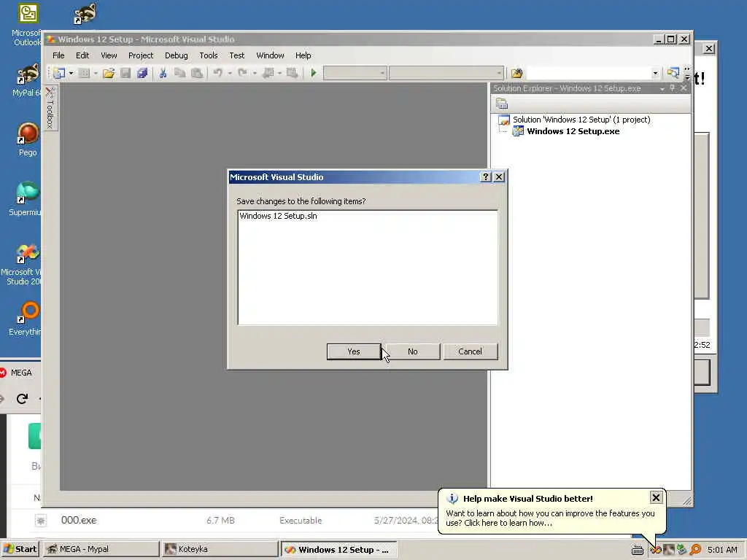
Task: Open the Edit menu
Action: tap(82, 55)
